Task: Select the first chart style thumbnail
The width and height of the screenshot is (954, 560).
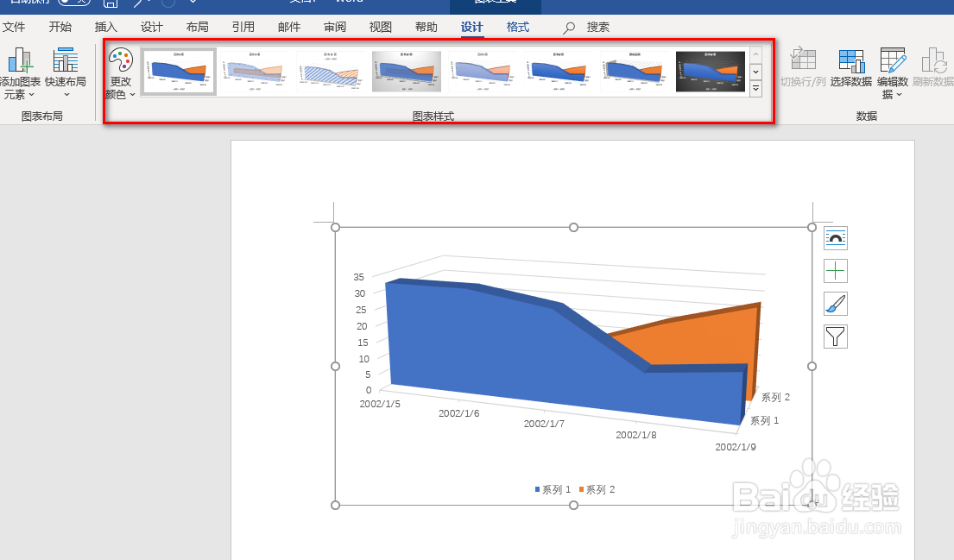Action: click(x=179, y=71)
